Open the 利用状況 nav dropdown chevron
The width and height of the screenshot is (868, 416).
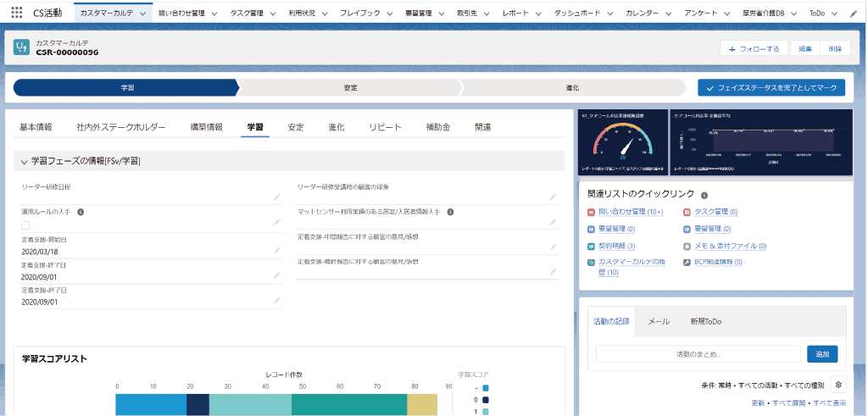(x=325, y=14)
